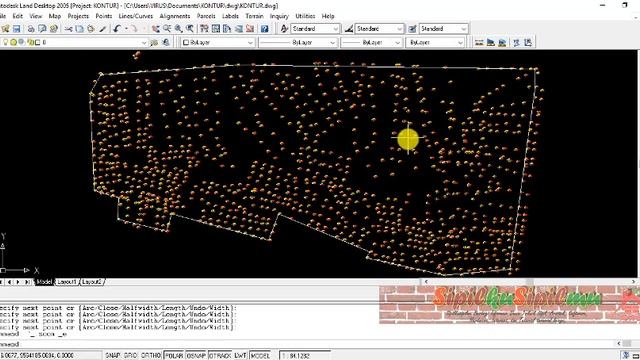Open the Map menu
This screenshot has width=640, height=360.
coord(55,16)
